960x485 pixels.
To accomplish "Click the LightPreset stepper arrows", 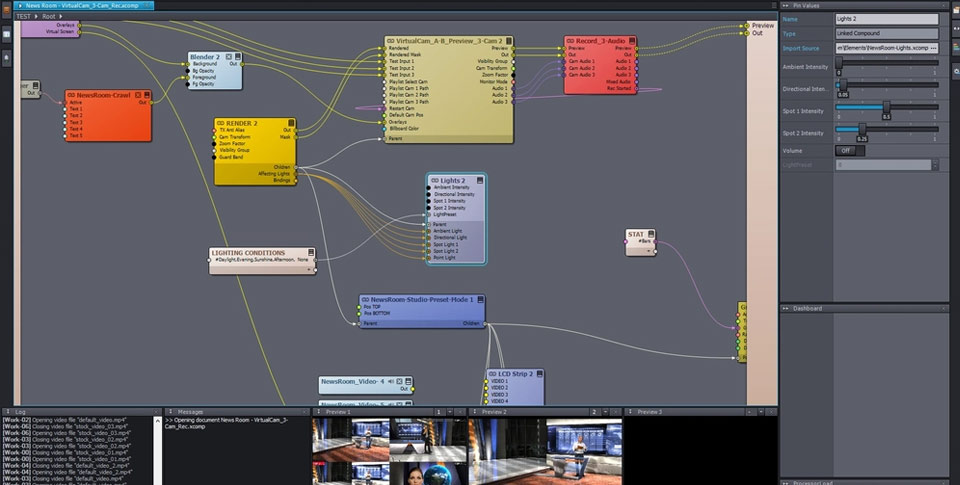I will pyautogui.click(x=935, y=165).
